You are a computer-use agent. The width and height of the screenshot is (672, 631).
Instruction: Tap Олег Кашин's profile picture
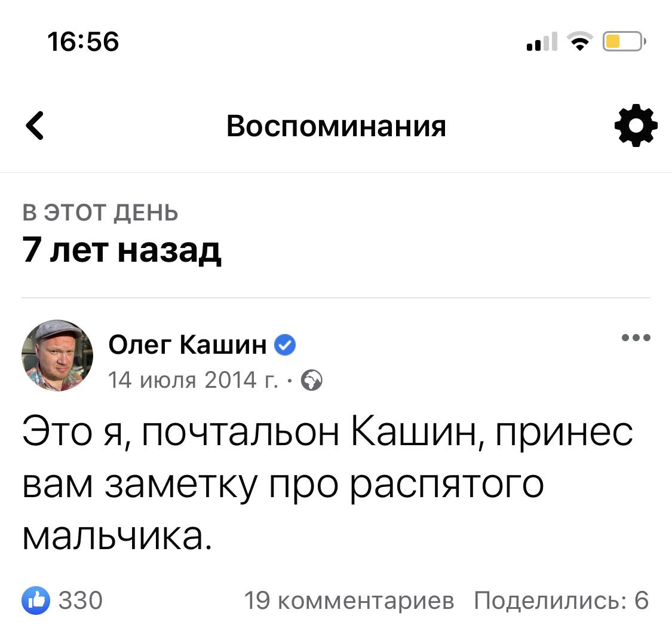tap(57, 356)
